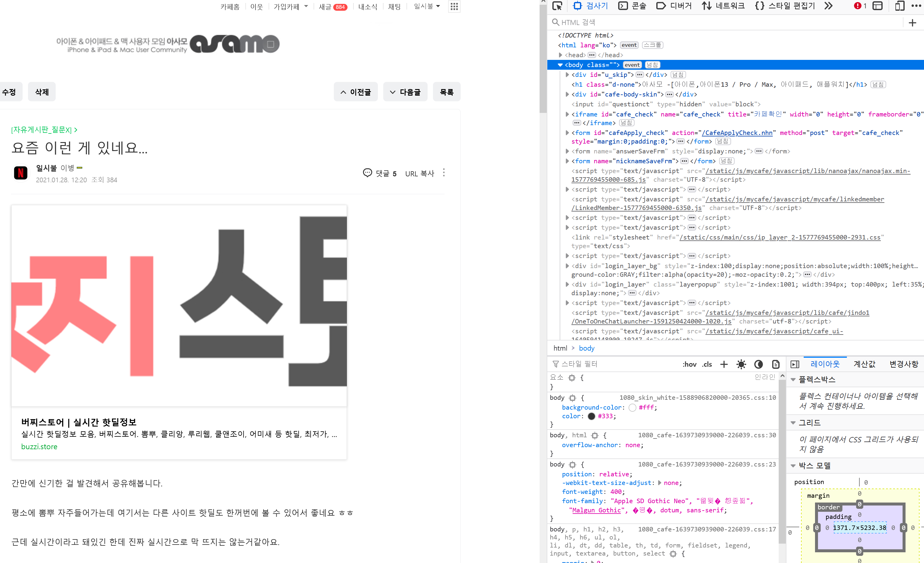This screenshot has height=563, width=924.
Task: Open the 네트워크 network tab
Action: (x=724, y=6)
